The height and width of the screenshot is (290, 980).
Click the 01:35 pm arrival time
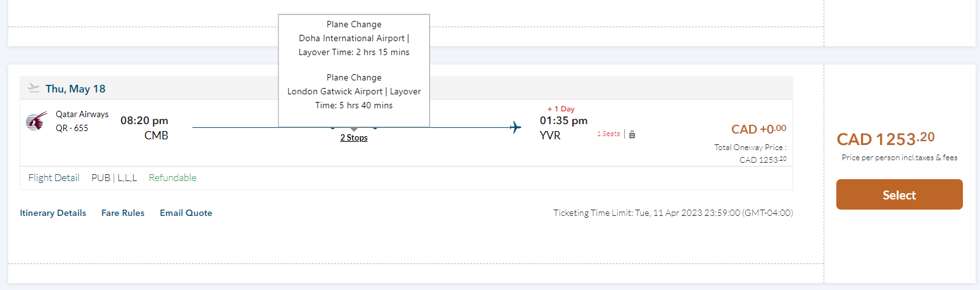click(x=563, y=120)
